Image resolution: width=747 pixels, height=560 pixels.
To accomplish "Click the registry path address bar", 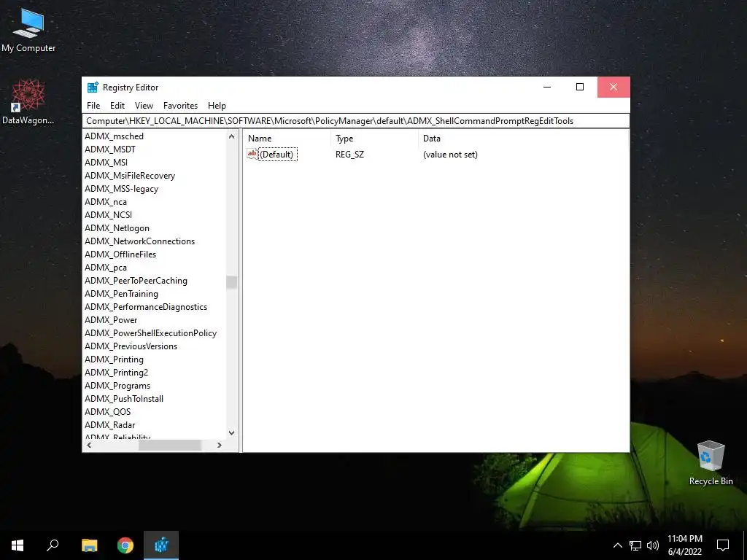I will tap(356, 121).
